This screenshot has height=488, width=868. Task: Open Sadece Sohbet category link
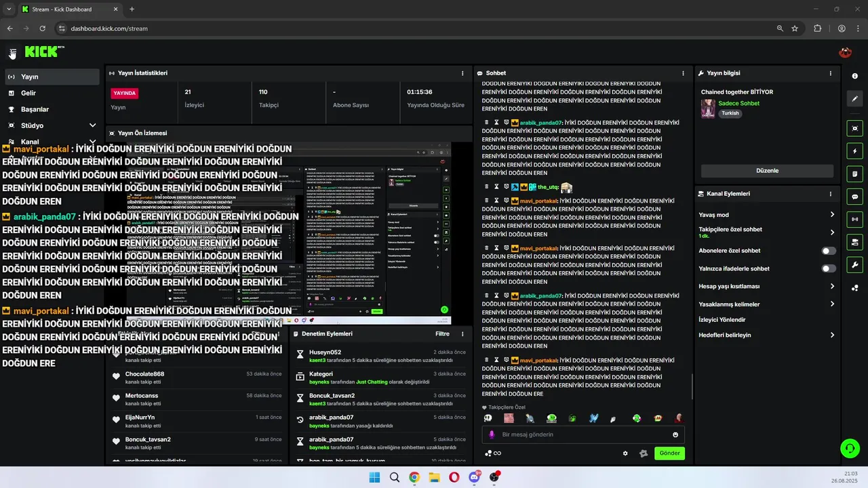pyautogui.click(x=738, y=104)
